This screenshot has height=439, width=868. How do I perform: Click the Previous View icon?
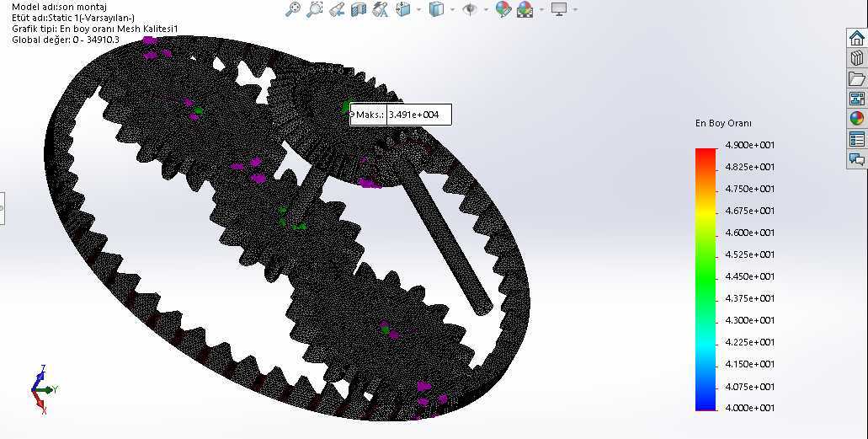(x=337, y=9)
